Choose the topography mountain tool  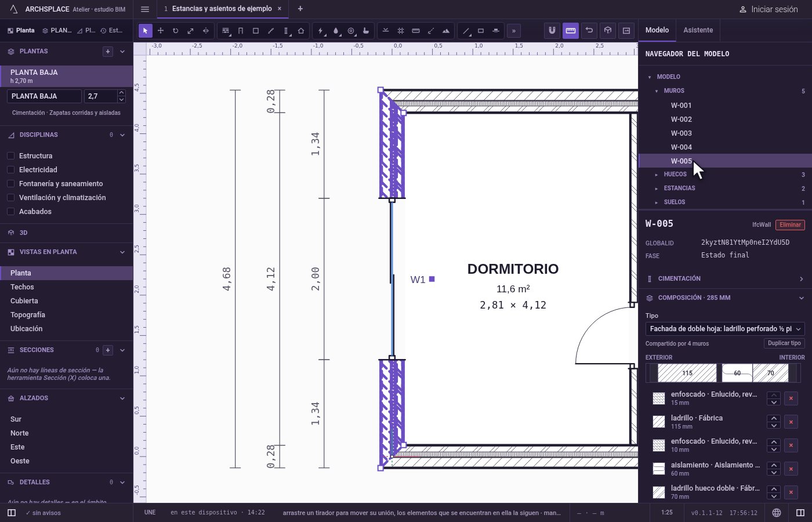446,31
